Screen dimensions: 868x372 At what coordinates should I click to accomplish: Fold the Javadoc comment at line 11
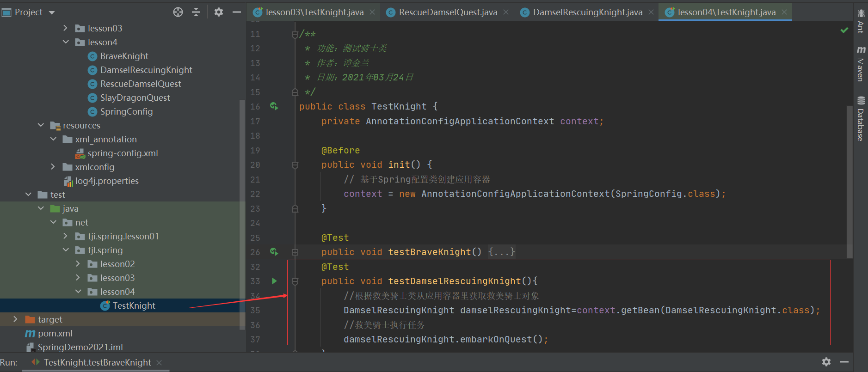[295, 34]
